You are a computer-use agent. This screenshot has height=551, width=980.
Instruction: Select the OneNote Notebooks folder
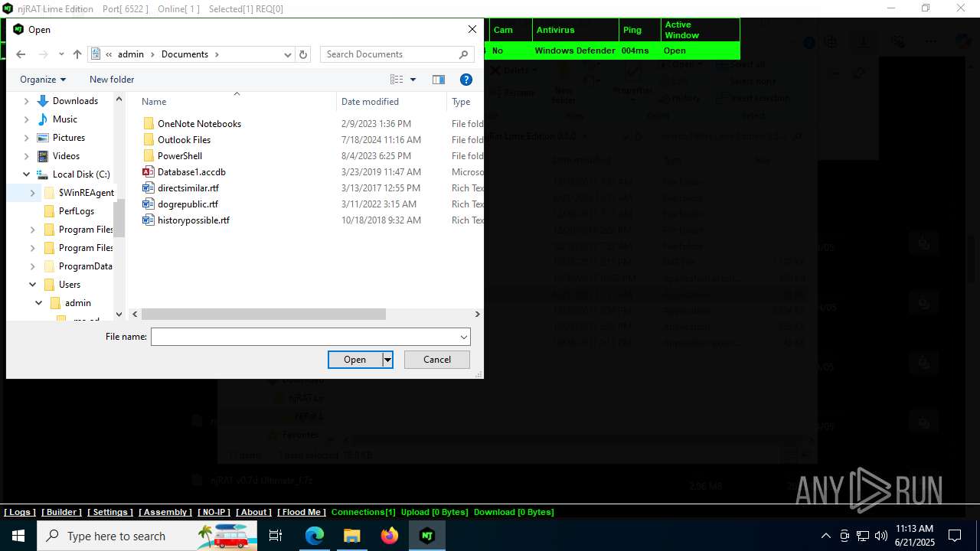click(x=199, y=124)
